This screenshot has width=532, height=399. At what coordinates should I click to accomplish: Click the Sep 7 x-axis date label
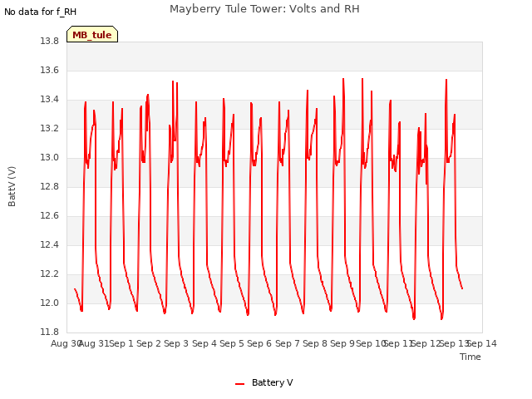tap(288, 343)
